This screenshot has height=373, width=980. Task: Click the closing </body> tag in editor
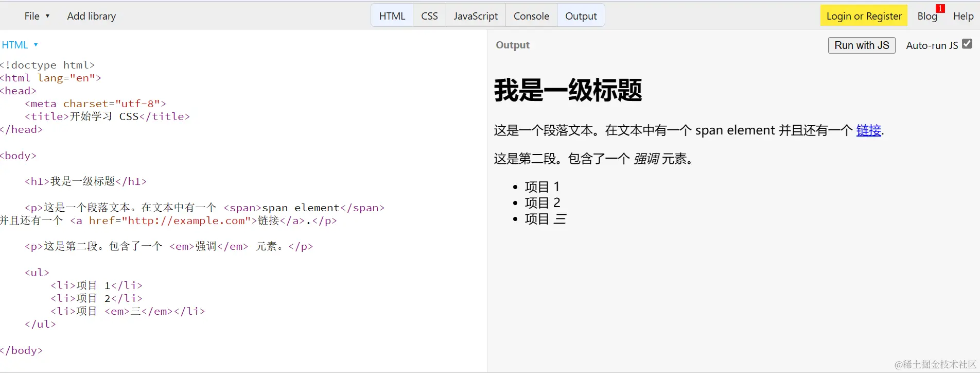point(21,350)
